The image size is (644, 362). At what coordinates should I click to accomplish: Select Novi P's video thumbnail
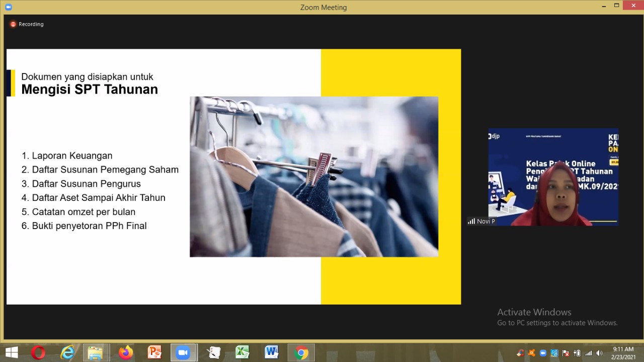(553, 177)
